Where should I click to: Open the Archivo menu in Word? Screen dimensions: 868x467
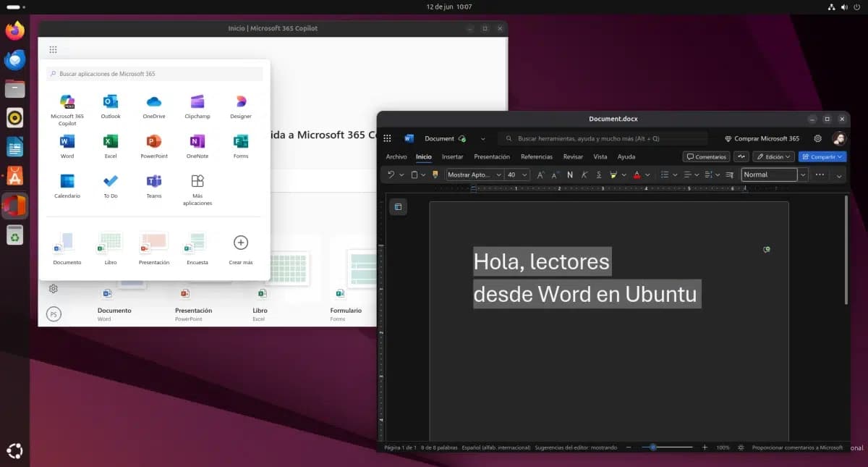tap(396, 156)
